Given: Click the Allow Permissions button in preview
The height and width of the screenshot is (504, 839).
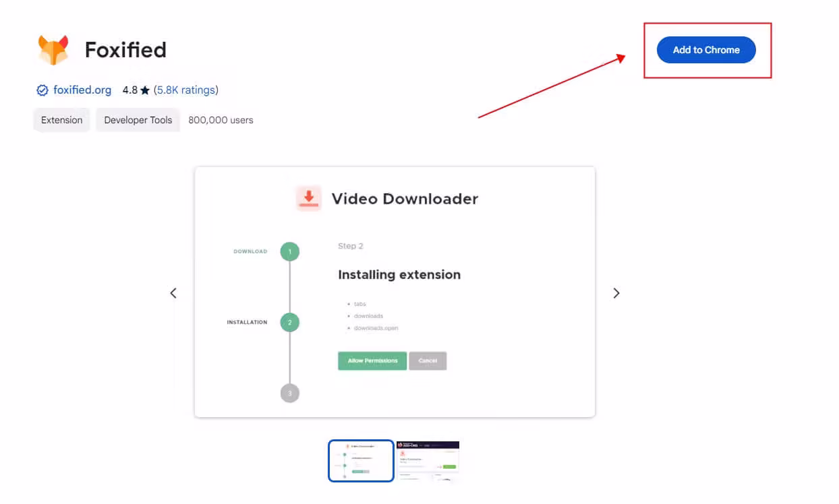Looking at the screenshot, I should [372, 360].
